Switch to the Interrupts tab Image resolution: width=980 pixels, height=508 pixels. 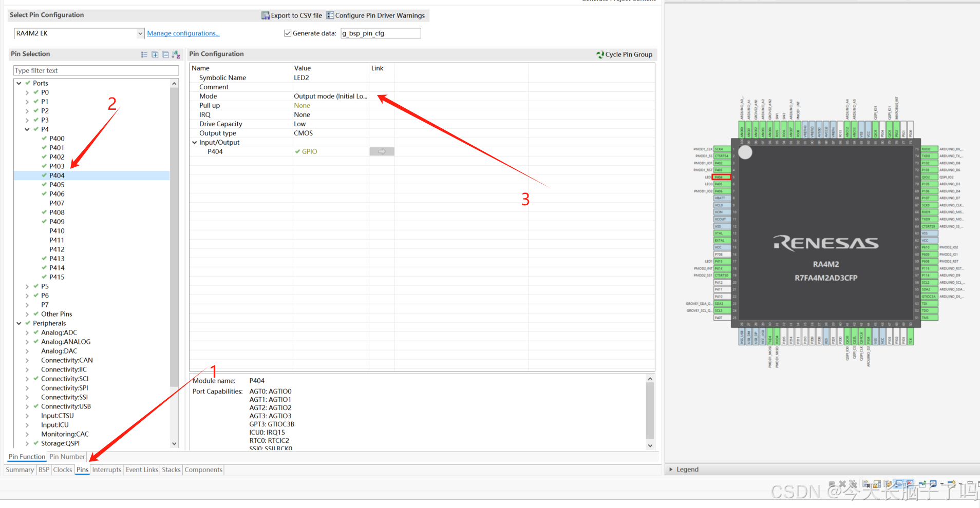(x=107, y=470)
